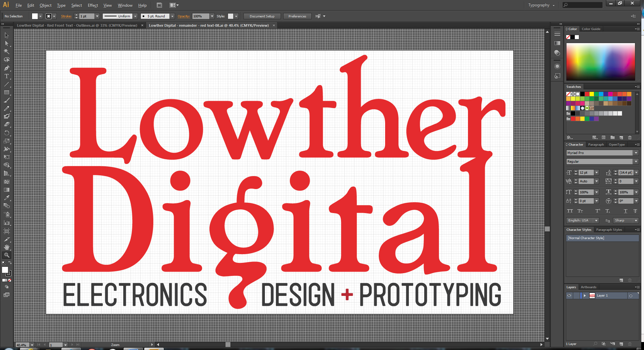Open the Myriad Pro font family dropdown
The image size is (644, 350).
[636, 153]
